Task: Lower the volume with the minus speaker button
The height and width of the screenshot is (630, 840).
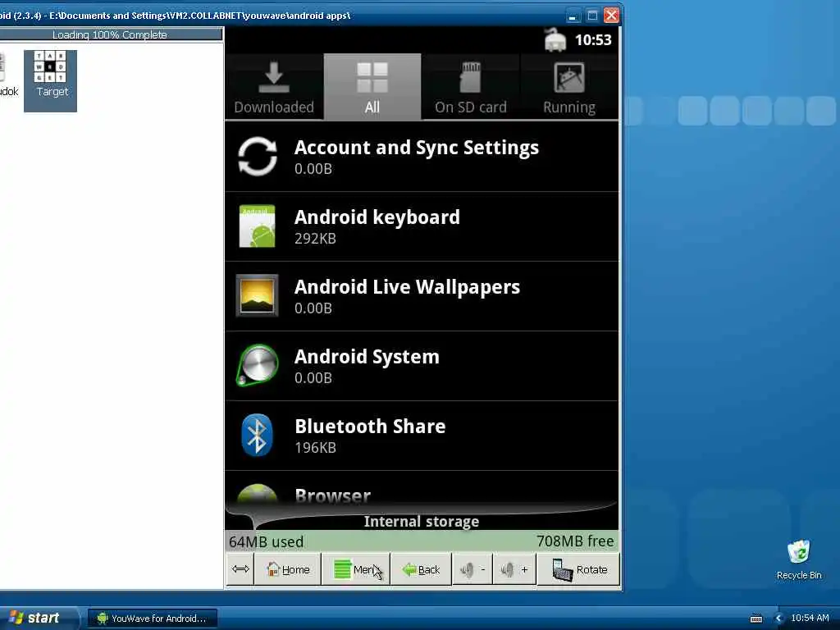Action: [472, 569]
